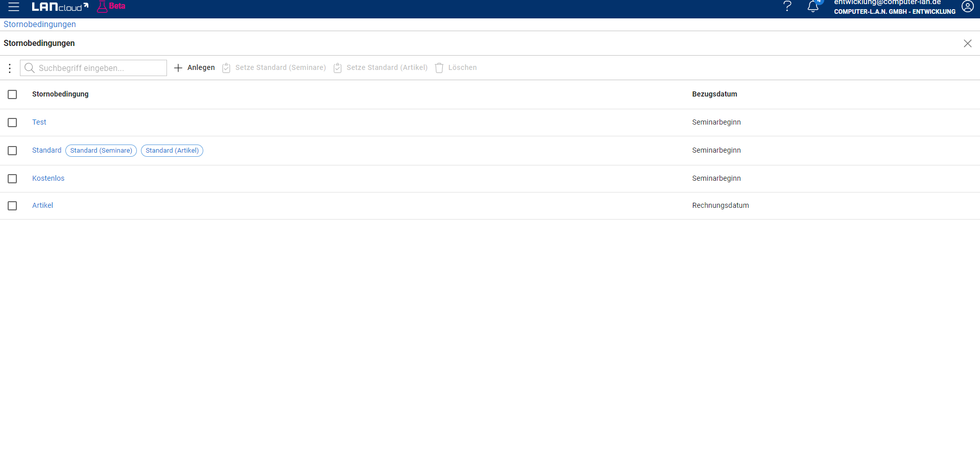Click the LANcloud logo
Screen dimensions: 980x456
point(60,7)
